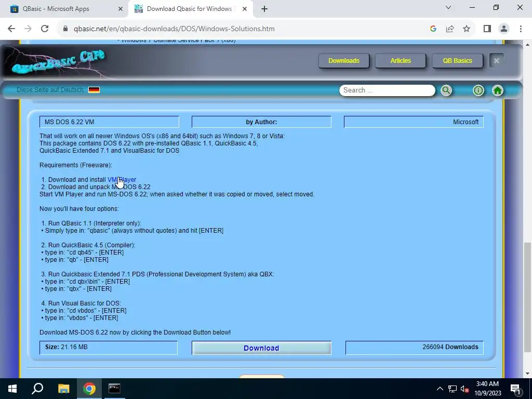532x399 pixels.
Task: Click the address bar URL
Action: click(174, 29)
